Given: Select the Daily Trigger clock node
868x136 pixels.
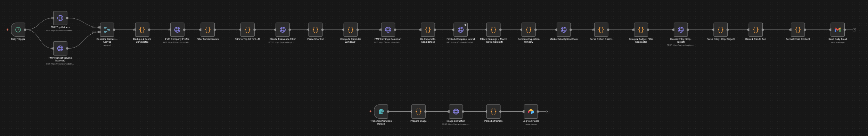Looking at the screenshot, I should click(18, 30).
